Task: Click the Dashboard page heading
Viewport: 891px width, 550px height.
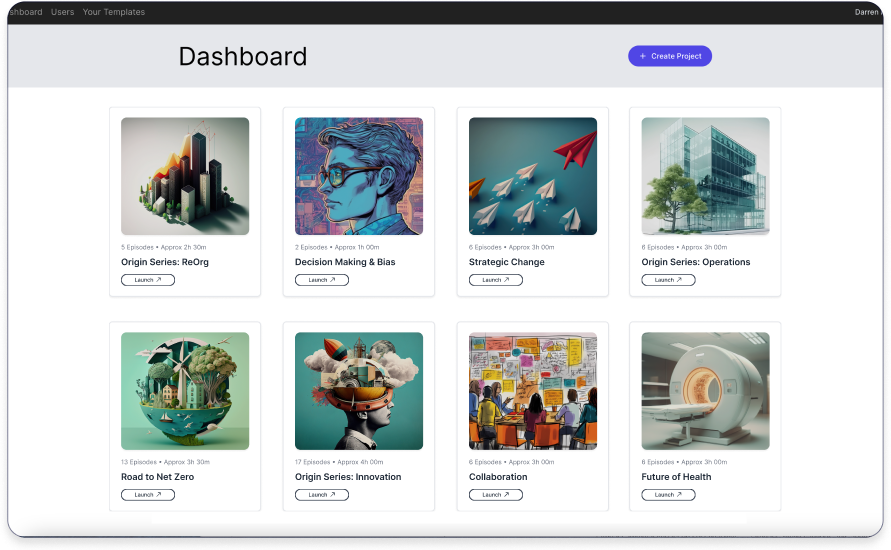Action: (243, 56)
